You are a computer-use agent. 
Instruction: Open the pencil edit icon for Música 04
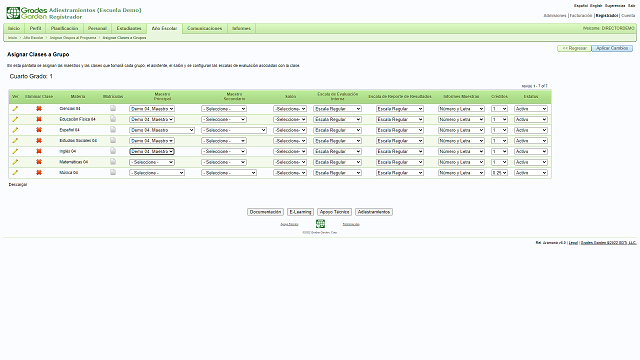pos(15,173)
